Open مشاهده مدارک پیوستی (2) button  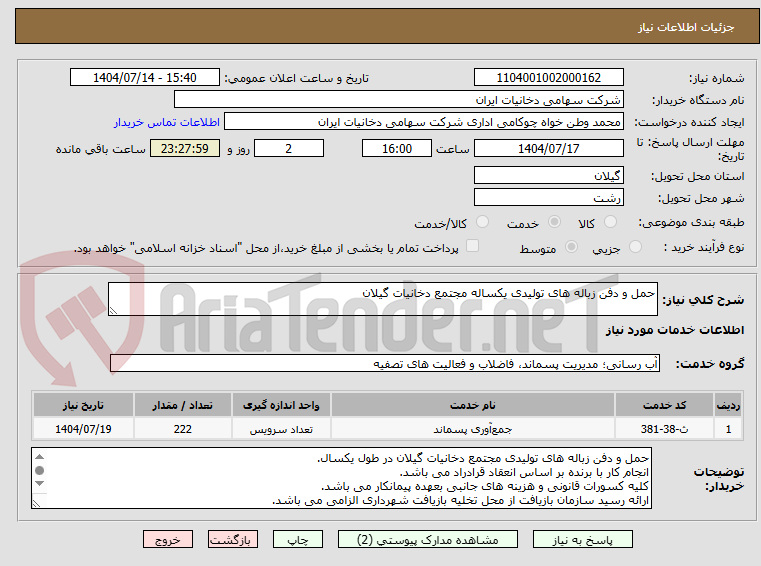point(428,539)
